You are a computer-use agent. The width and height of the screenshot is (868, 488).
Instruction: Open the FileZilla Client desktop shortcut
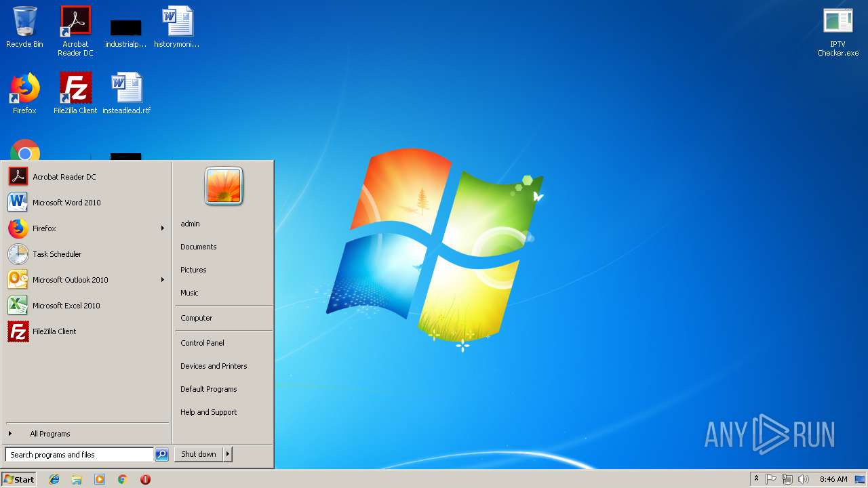(x=75, y=94)
